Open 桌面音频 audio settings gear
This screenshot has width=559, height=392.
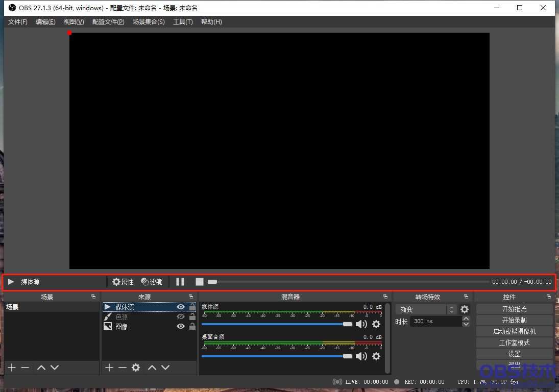(376, 356)
